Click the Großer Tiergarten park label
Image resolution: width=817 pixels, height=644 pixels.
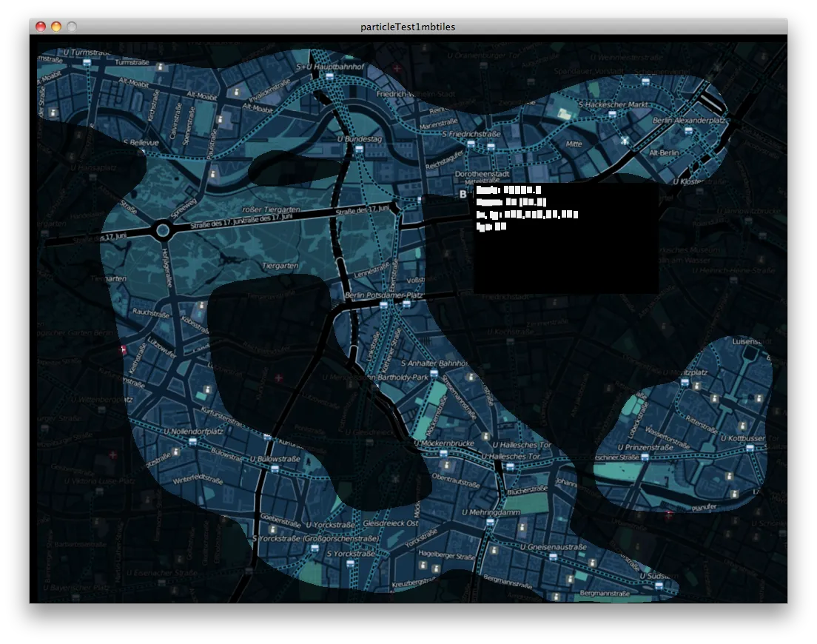tap(271, 209)
